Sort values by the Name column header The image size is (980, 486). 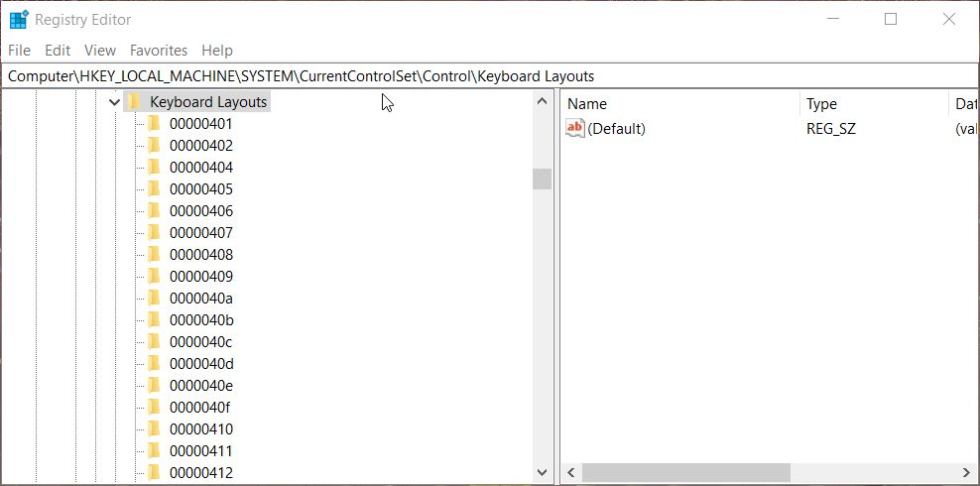click(680, 104)
